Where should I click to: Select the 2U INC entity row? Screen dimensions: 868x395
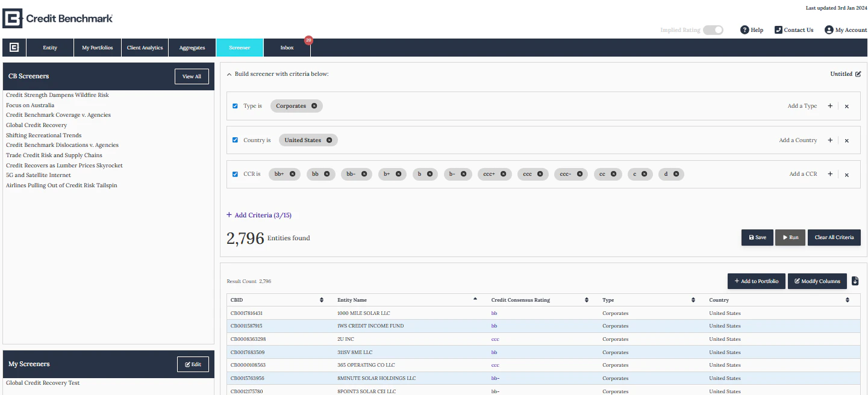543,339
